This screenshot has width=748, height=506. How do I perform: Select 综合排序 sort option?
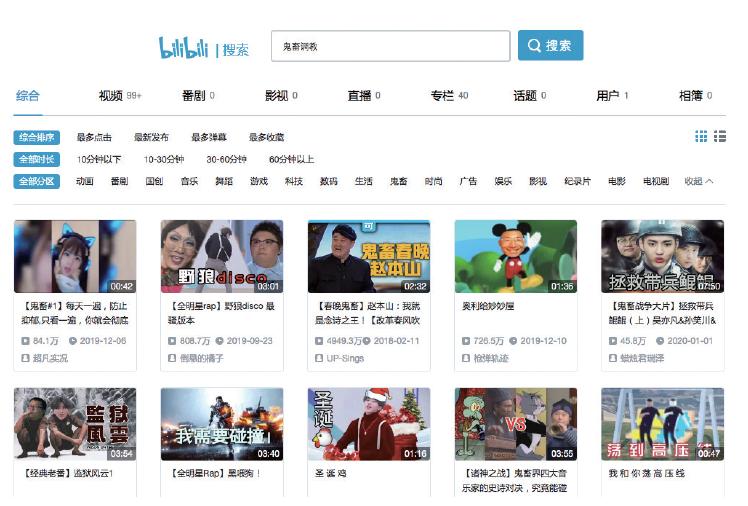click(x=37, y=137)
